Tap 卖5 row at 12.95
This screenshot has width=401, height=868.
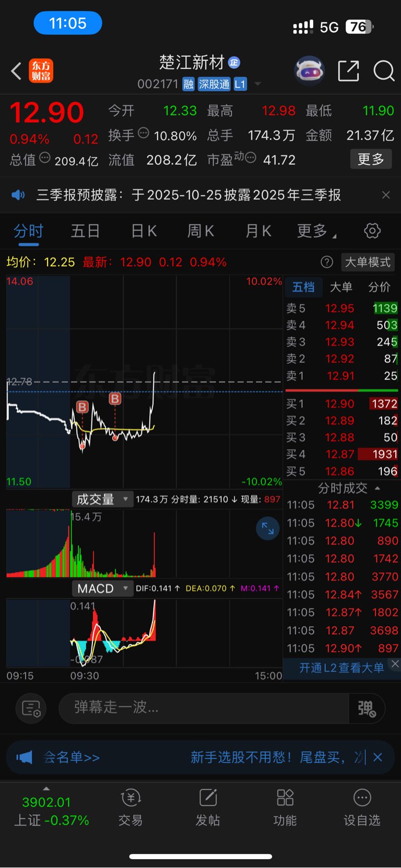(x=341, y=308)
